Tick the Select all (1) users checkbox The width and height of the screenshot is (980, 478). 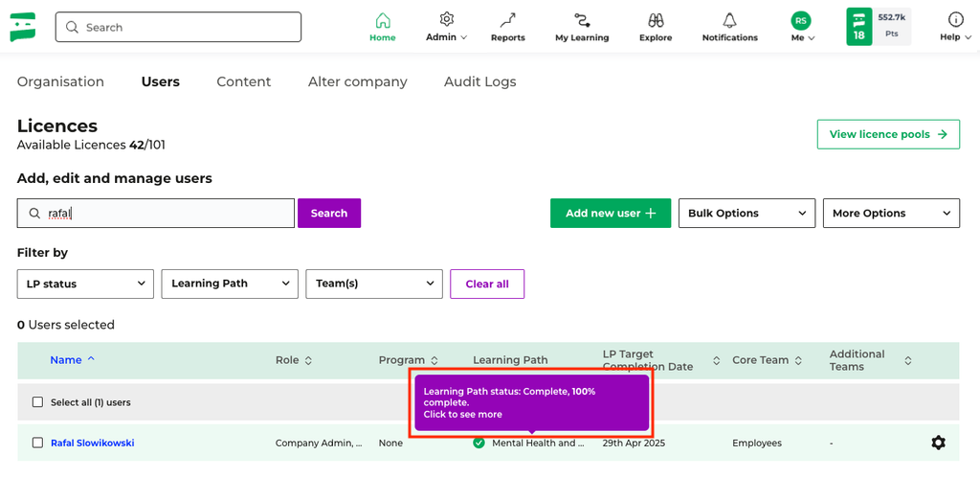(x=37, y=402)
